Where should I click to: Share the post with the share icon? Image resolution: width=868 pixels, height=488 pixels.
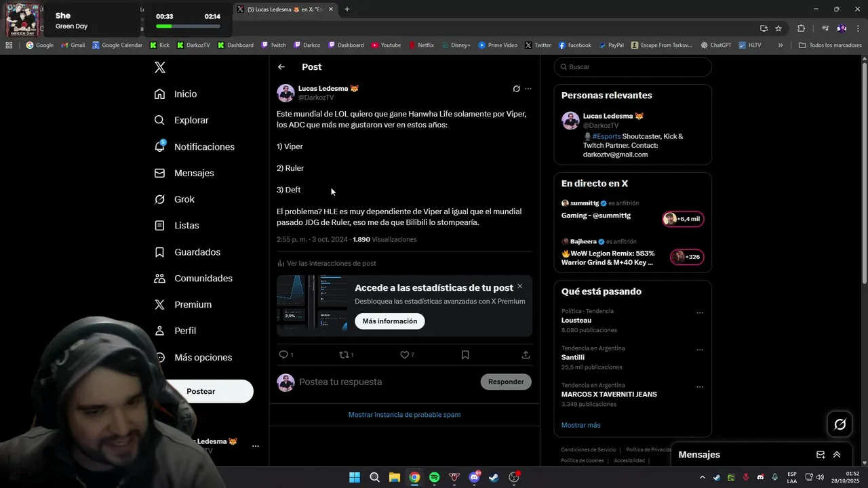pyautogui.click(x=526, y=354)
